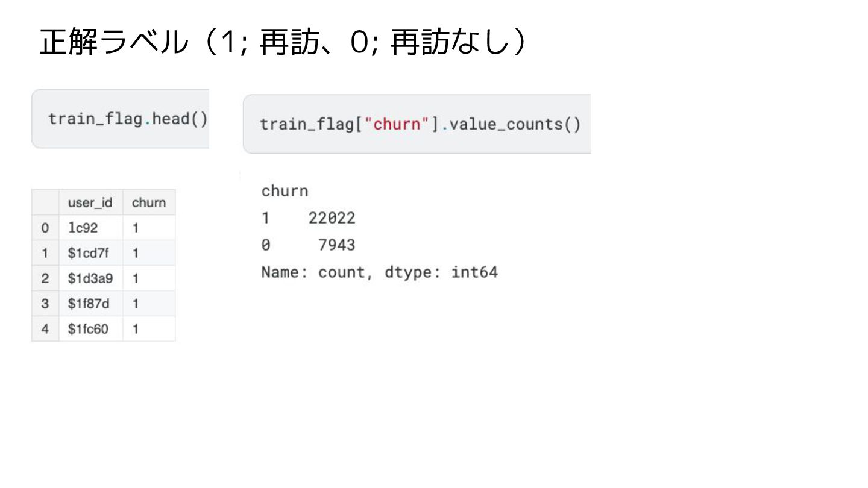Viewport: 868px width, 488px height.
Task: Click the churn value for user $1fc60
Action: pyautogui.click(x=136, y=330)
